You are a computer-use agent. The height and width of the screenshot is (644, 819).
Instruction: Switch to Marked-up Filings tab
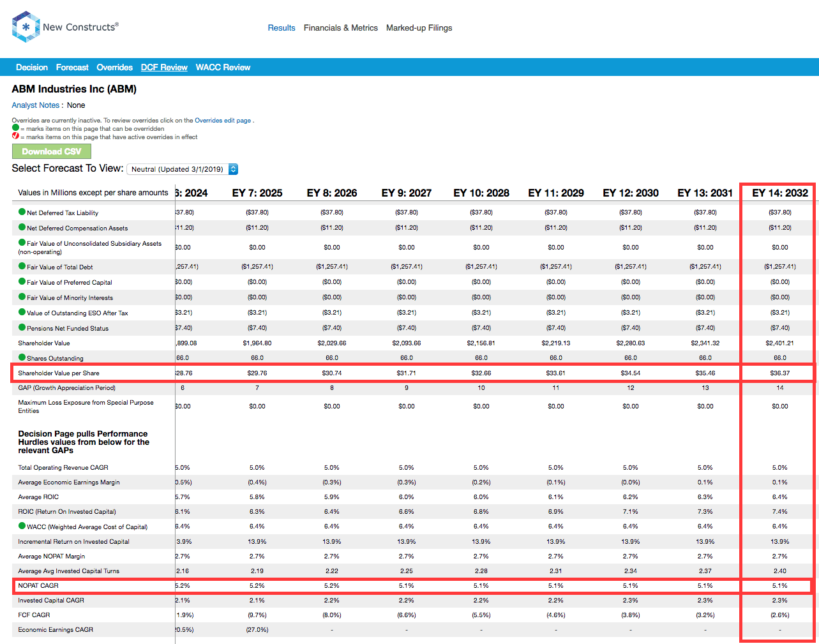[x=419, y=28]
